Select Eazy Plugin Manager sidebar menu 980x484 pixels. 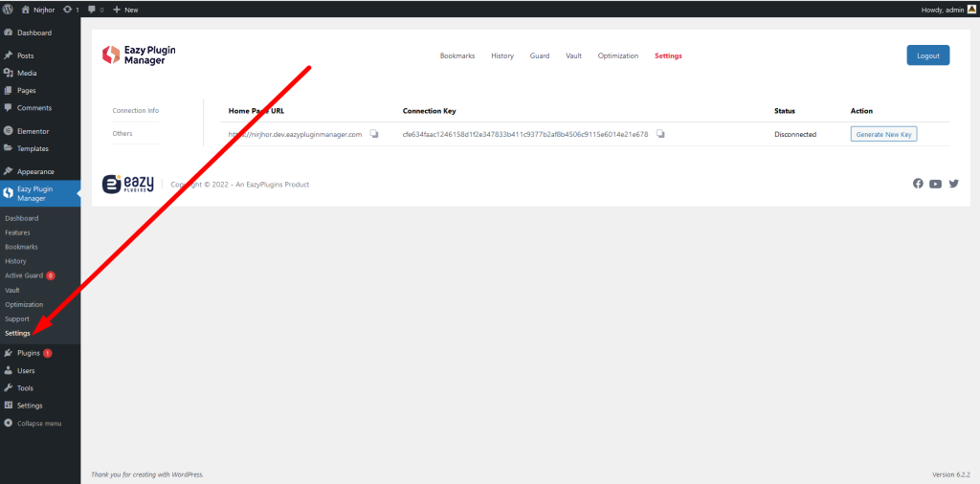pos(40,193)
